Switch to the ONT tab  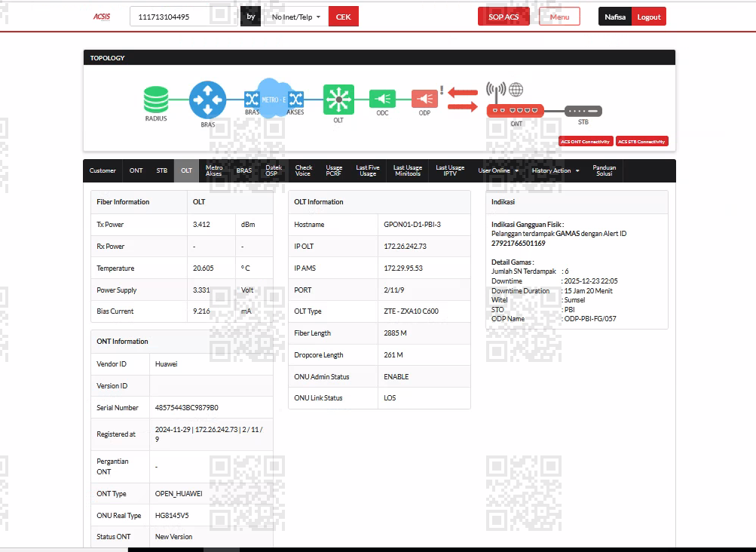click(136, 171)
